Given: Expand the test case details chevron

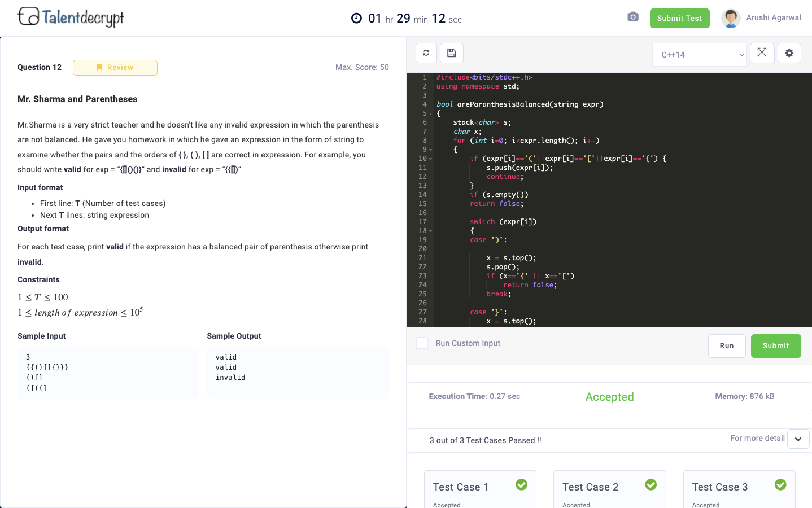Looking at the screenshot, I should pyautogui.click(x=798, y=439).
